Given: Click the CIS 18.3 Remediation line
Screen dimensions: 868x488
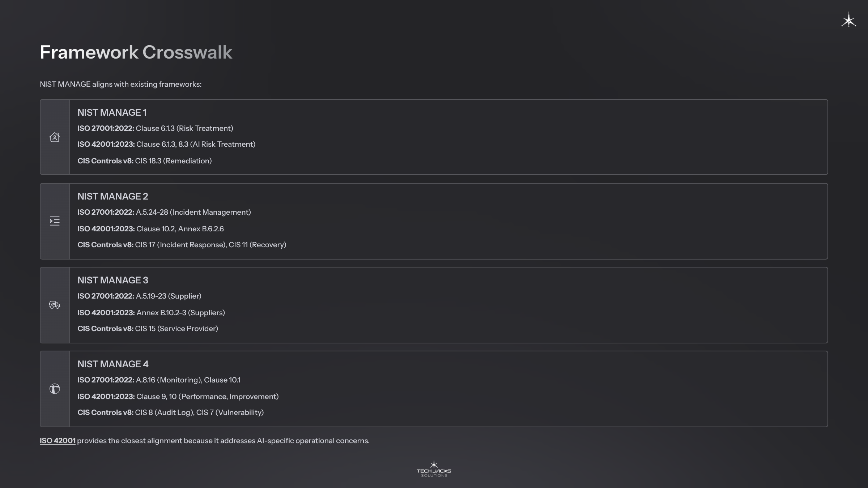Looking at the screenshot, I should click(144, 161).
